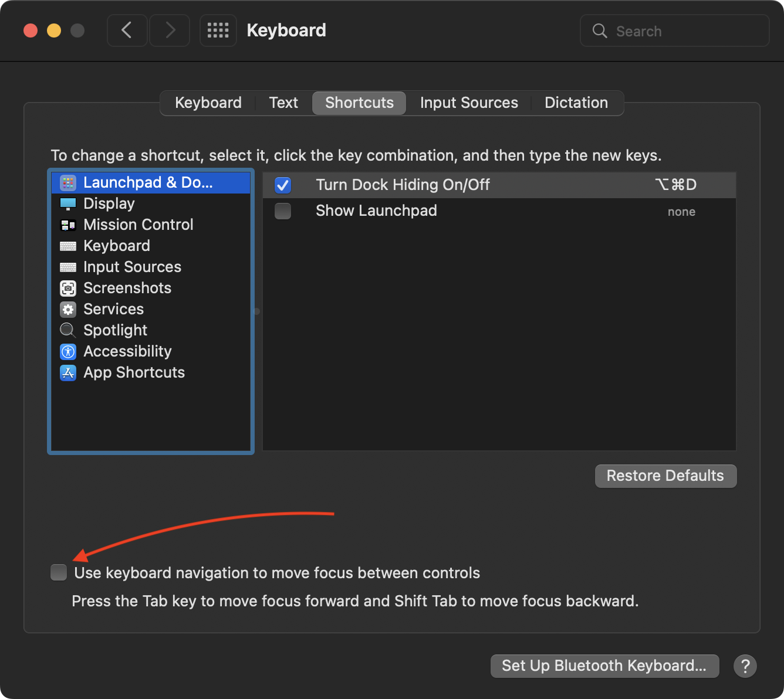Viewport: 784px width, 699px height.
Task: Uncheck Turn Dock Hiding On/Off
Action: pyautogui.click(x=283, y=185)
